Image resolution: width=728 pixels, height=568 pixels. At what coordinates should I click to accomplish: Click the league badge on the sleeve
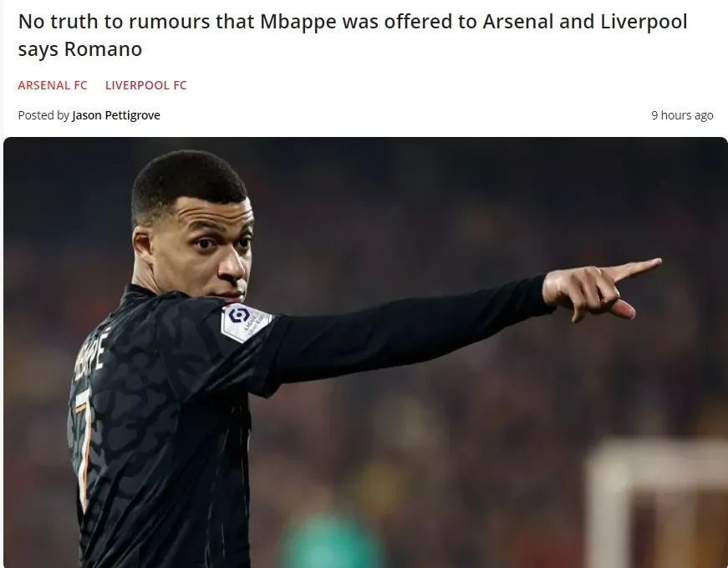pos(246,322)
